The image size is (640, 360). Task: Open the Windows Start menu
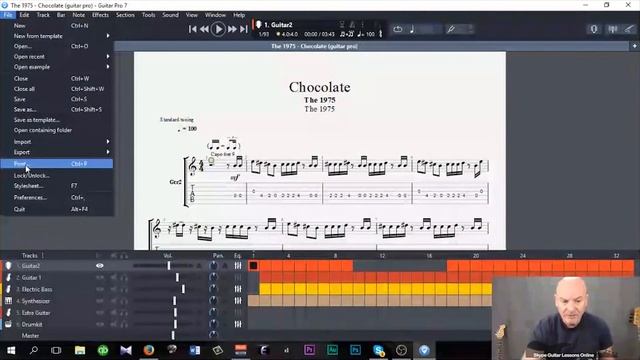11,350
